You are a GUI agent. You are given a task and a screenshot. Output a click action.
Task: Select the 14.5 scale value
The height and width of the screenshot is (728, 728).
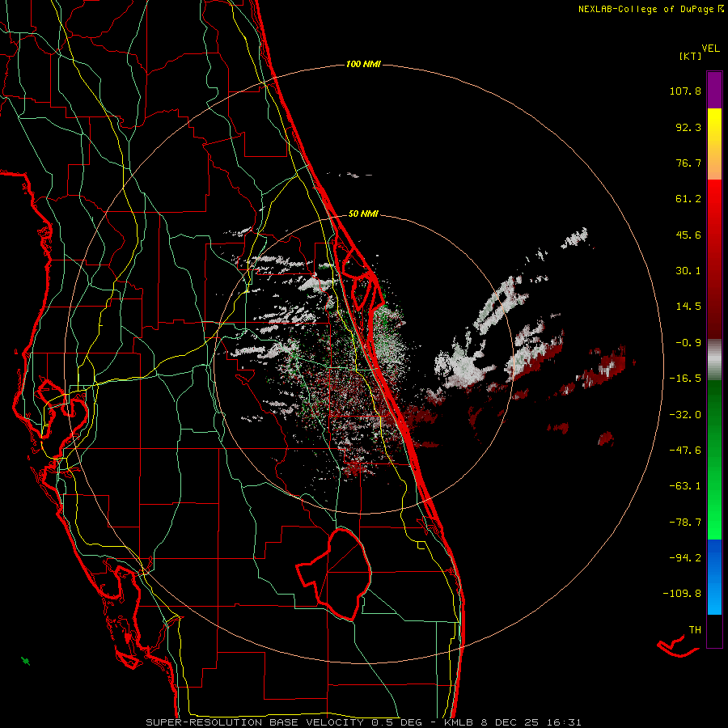pos(688,307)
